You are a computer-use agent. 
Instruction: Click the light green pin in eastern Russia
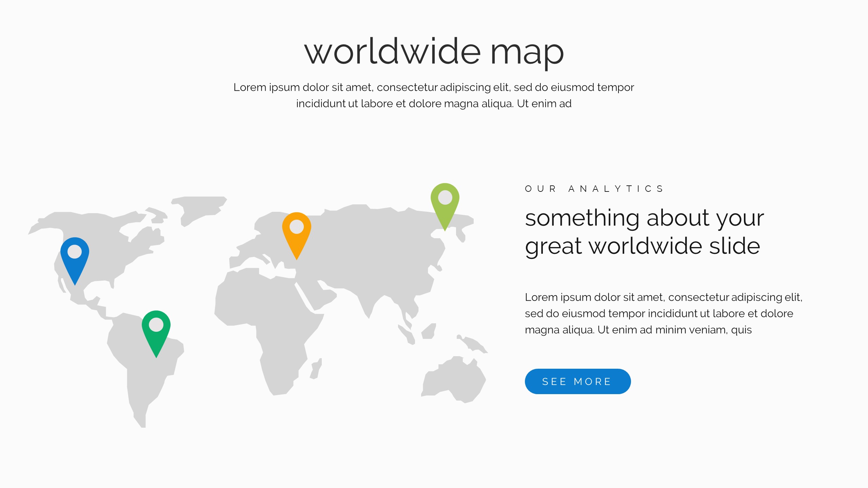445,203
